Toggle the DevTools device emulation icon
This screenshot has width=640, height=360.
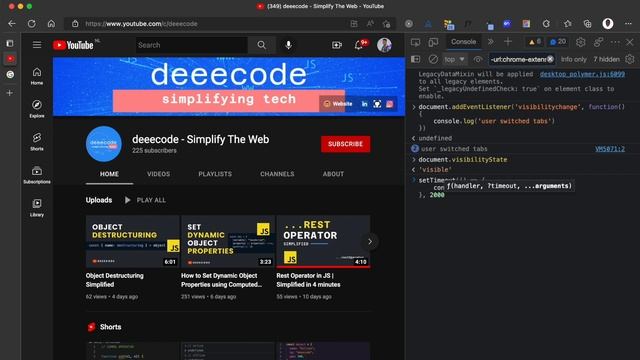click(433, 42)
